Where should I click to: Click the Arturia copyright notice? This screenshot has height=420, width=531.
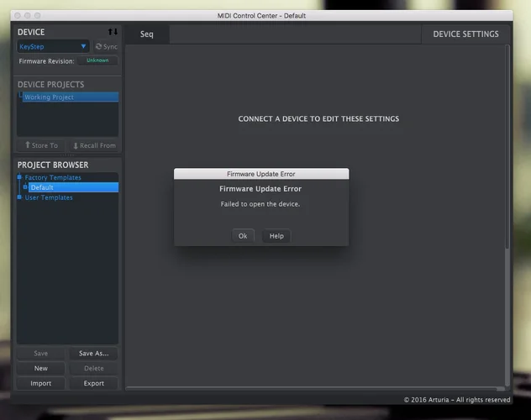[457, 400]
